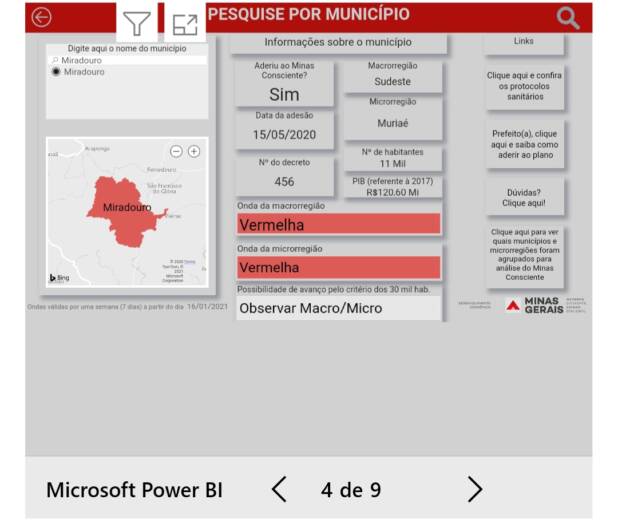Click the back arrow icon in header
This screenshot has height=527, width=618.
coord(41,17)
